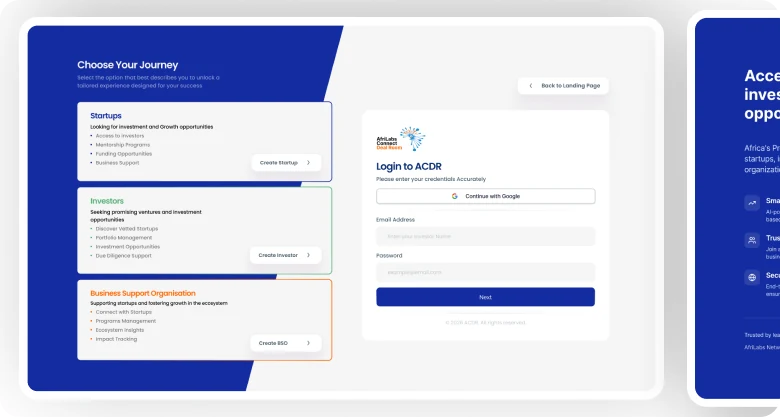Viewport: 780px width, 417px height.
Task: Focus the Email Address input field
Action: point(486,236)
